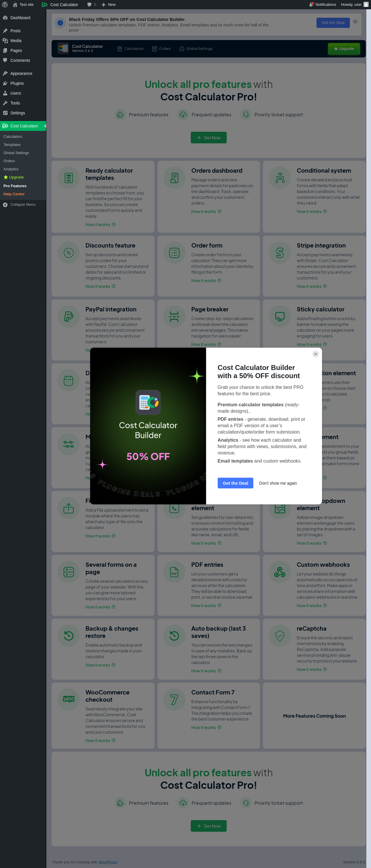The width and height of the screenshot is (371, 868).
Task: Click the bottom Get Now button
Action: pyautogui.click(x=208, y=826)
